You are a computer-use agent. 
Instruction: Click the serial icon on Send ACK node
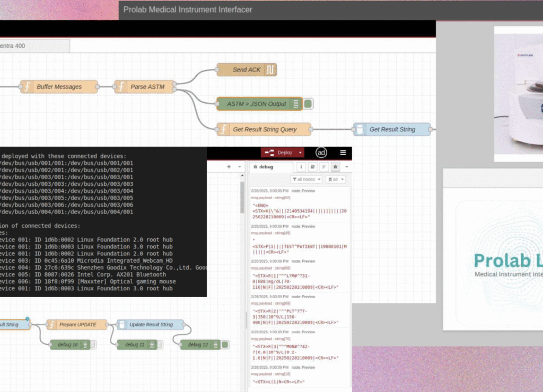(270, 70)
